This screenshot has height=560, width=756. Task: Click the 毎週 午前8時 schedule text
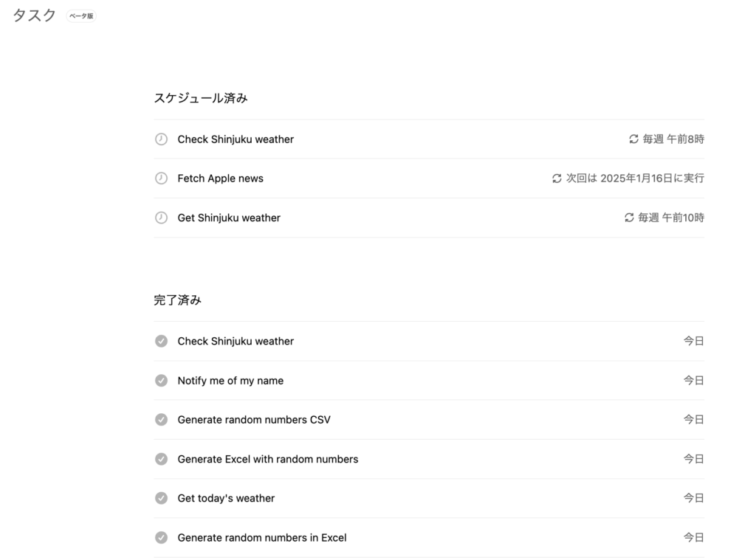coord(675,138)
